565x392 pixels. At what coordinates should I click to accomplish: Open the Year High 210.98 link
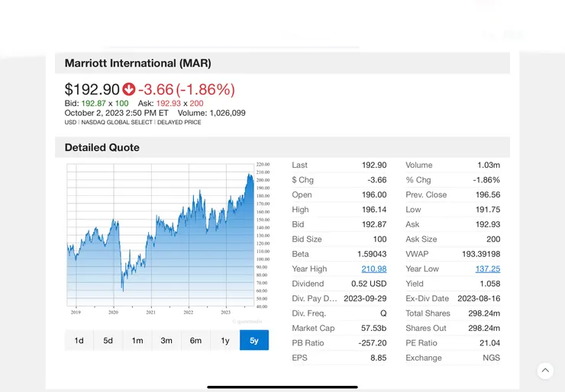pyautogui.click(x=374, y=269)
